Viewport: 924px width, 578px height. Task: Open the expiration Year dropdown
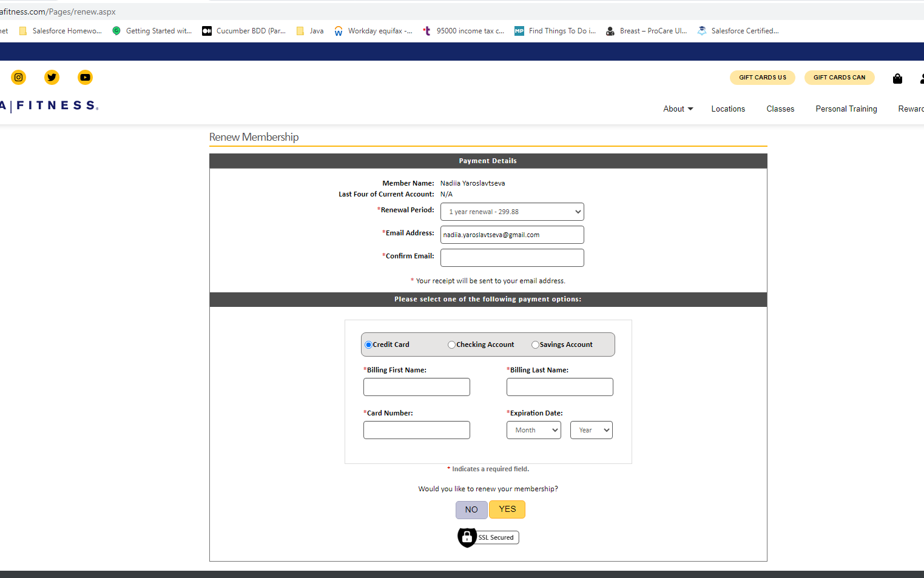pos(591,429)
